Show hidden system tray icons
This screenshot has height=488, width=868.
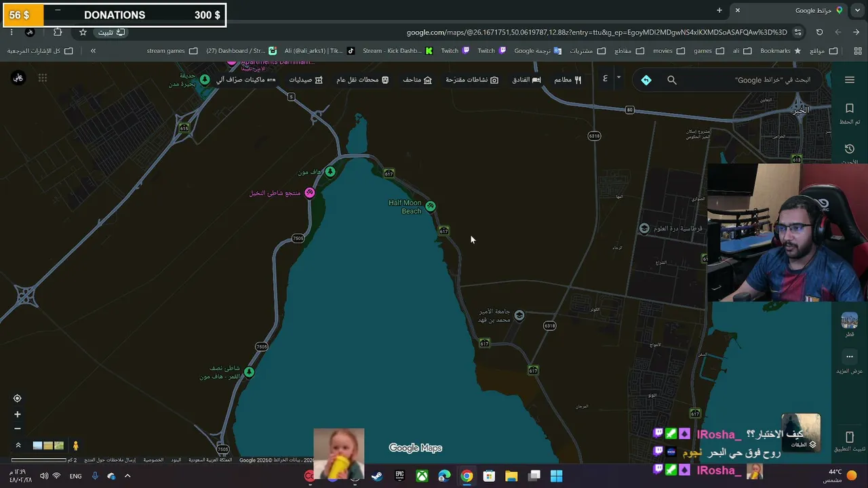(x=127, y=476)
